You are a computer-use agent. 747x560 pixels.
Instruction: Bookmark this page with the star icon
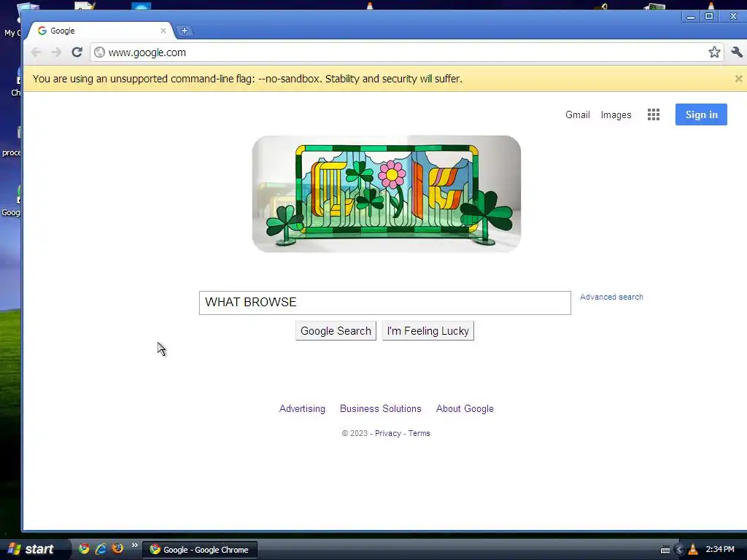click(x=713, y=52)
